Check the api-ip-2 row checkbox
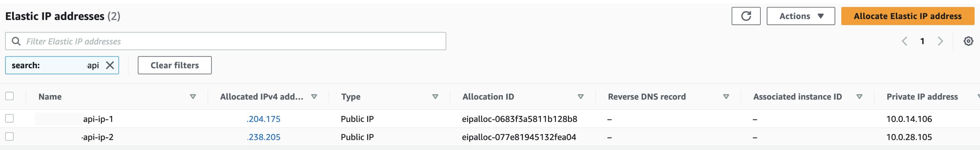Image resolution: width=980 pixels, height=150 pixels. [x=9, y=136]
